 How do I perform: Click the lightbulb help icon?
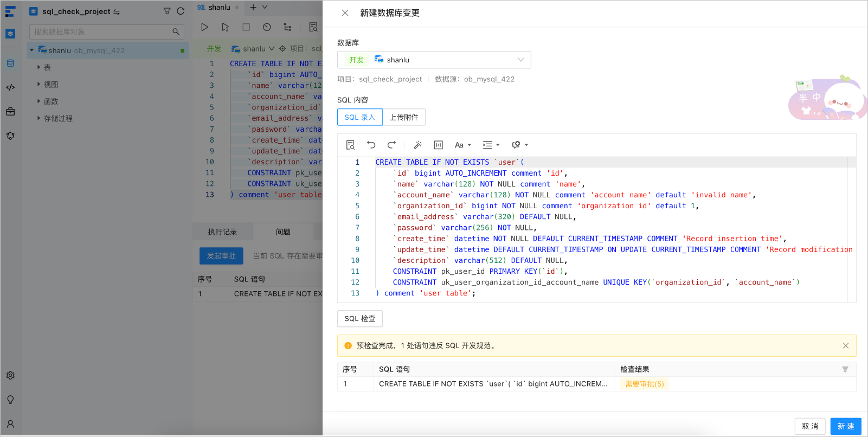click(x=10, y=400)
